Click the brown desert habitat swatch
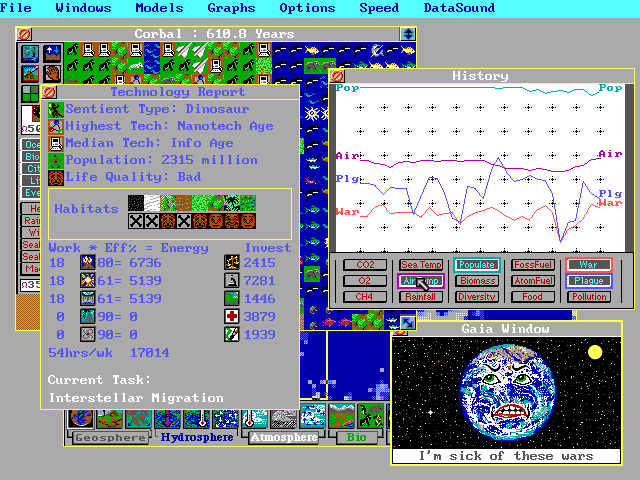The height and width of the screenshot is (480, 640). (184, 203)
